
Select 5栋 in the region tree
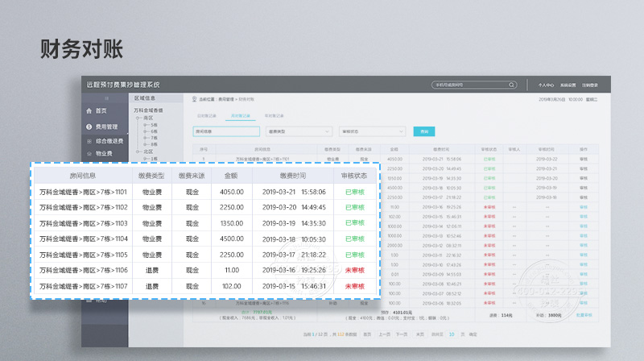(153, 125)
